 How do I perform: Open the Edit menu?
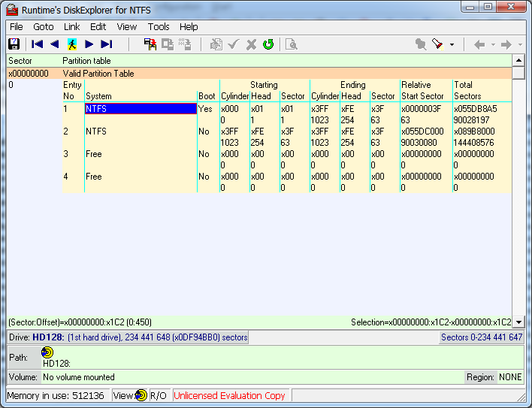click(98, 27)
